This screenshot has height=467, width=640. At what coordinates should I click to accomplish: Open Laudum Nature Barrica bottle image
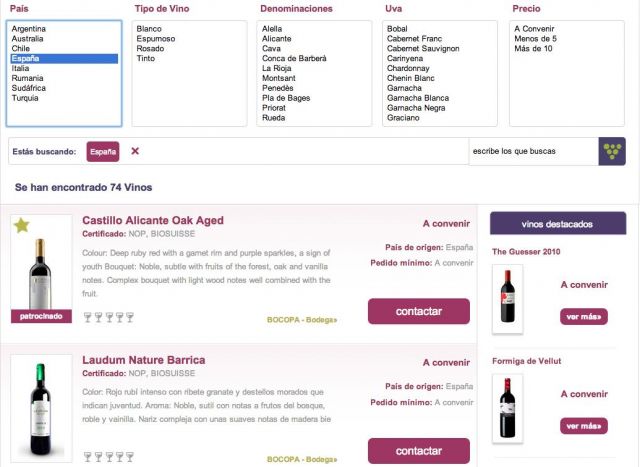click(41, 406)
